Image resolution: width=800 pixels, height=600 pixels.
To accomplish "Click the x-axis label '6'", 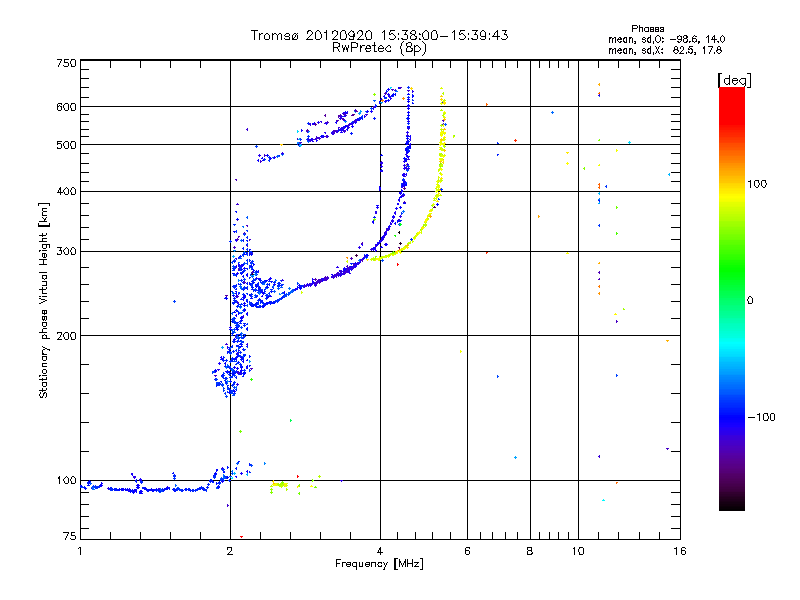I will pos(467,551).
